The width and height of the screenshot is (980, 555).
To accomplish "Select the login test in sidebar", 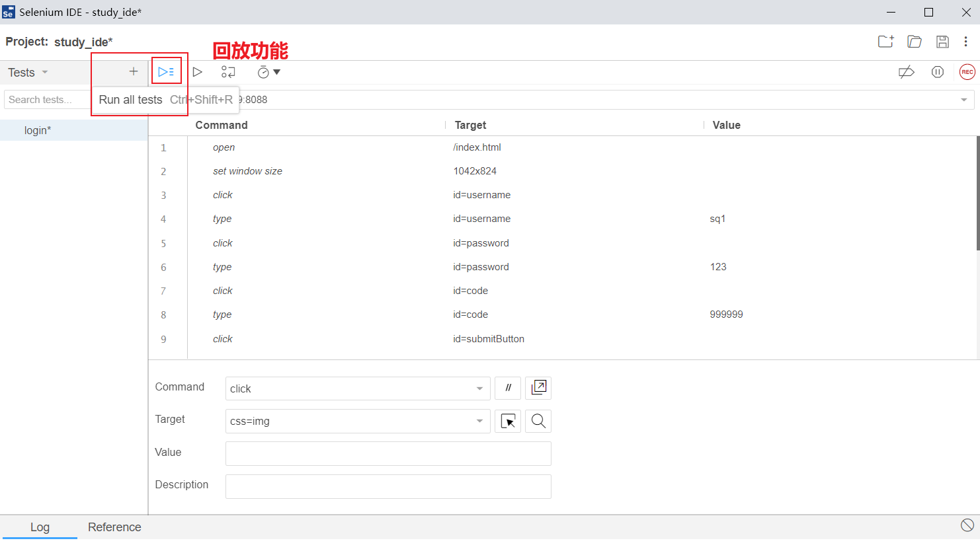I will click(73, 130).
